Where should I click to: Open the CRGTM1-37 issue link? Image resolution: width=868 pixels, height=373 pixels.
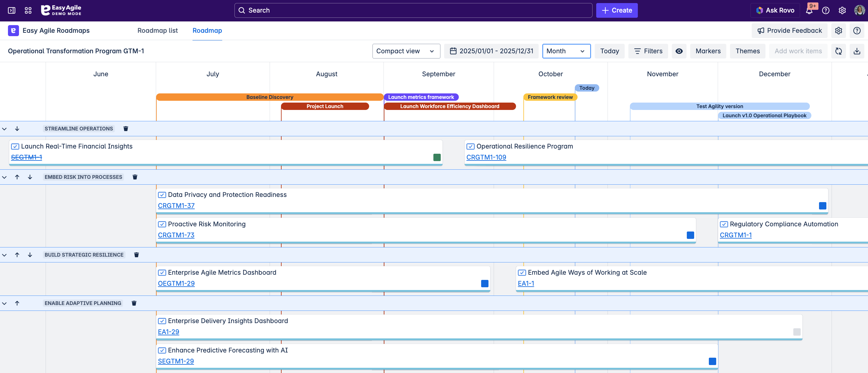click(x=176, y=205)
